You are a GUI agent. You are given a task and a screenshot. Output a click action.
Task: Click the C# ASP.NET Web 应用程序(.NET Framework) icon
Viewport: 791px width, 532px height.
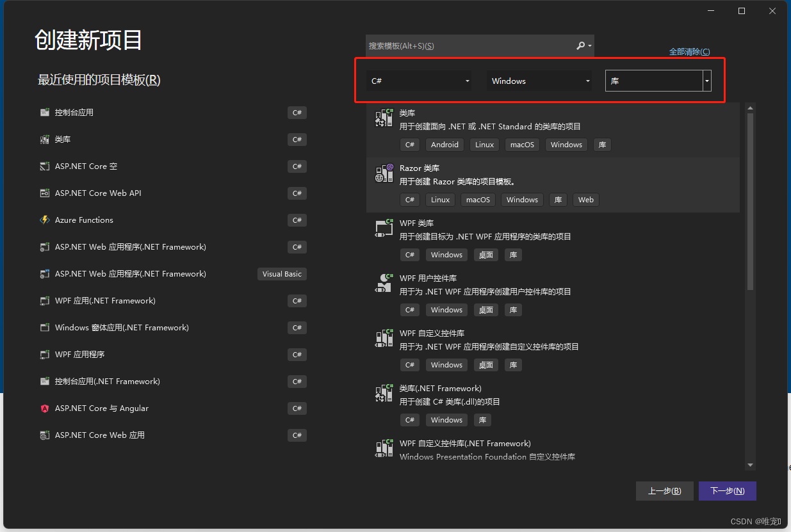[x=45, y=247]
